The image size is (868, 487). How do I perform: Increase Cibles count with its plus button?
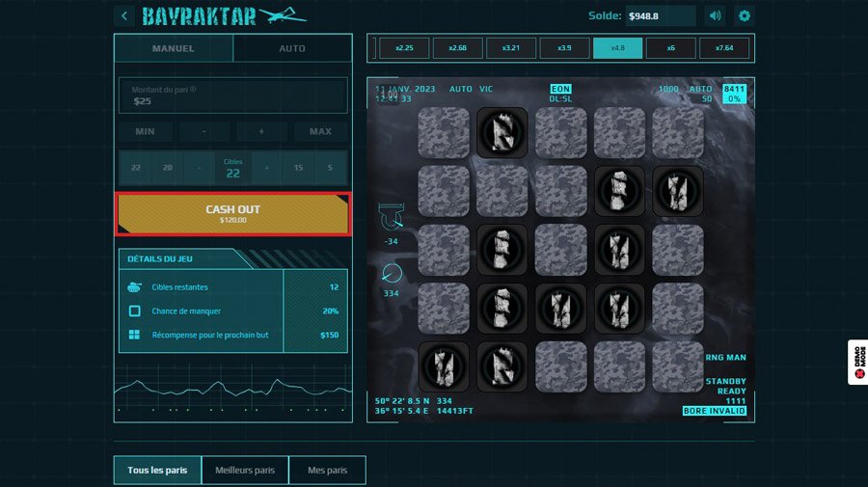(266, 168)
